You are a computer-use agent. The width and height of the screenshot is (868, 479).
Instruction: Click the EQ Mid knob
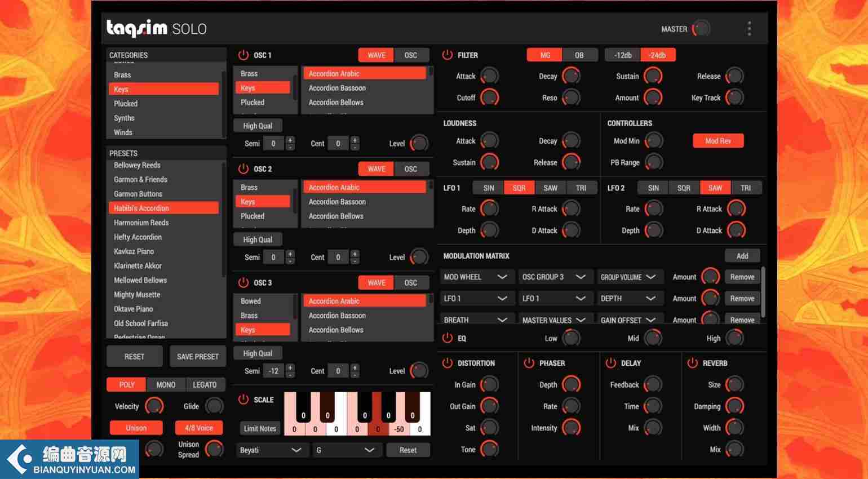pyautogui.click(x=653, y=338)
